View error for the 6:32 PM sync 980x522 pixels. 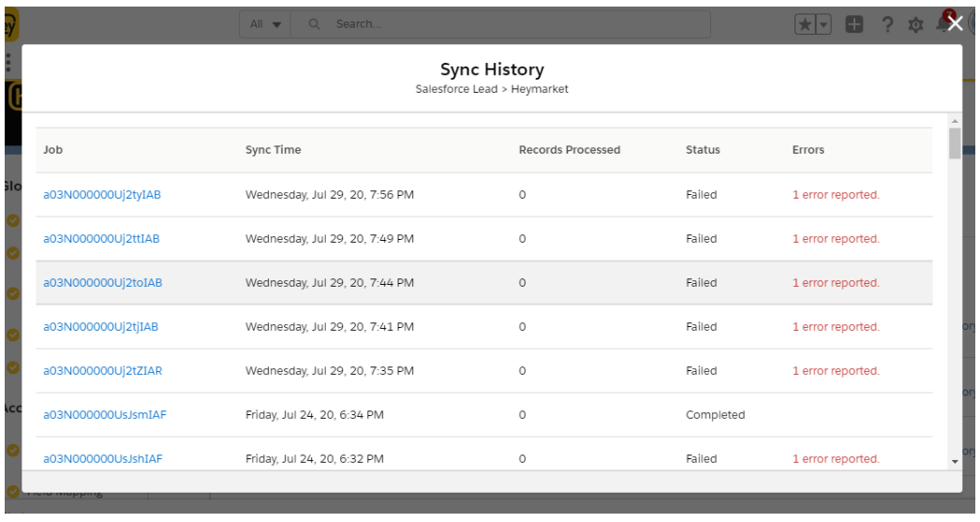[x=836, y=458]
